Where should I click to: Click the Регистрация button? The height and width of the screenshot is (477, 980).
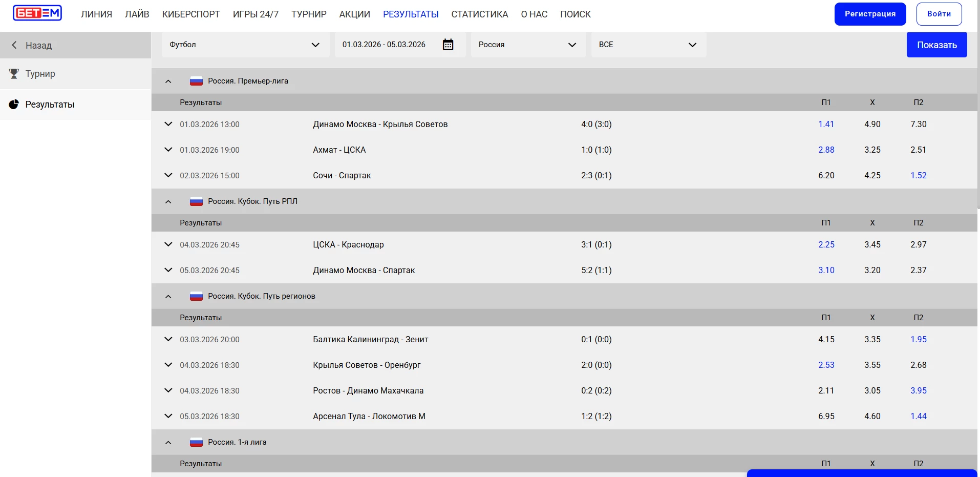pos(870,14)
